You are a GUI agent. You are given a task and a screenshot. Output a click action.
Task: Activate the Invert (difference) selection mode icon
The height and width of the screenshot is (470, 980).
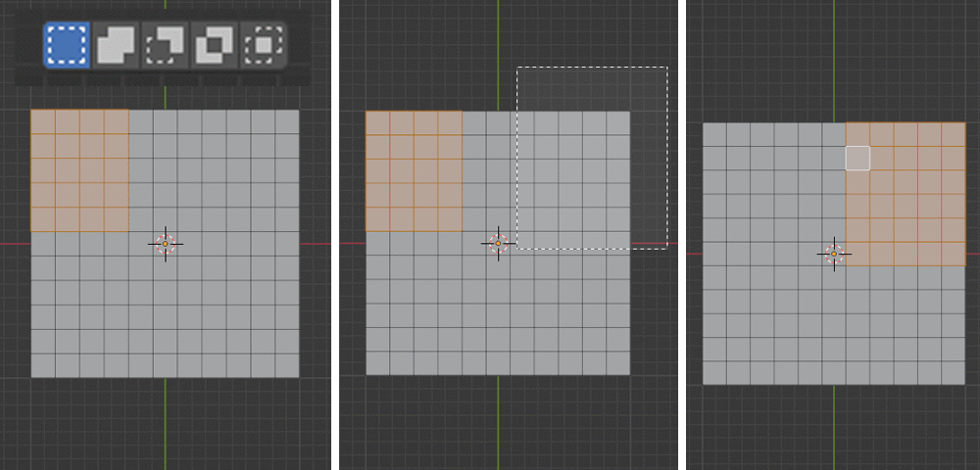click(x=215, y=45)
